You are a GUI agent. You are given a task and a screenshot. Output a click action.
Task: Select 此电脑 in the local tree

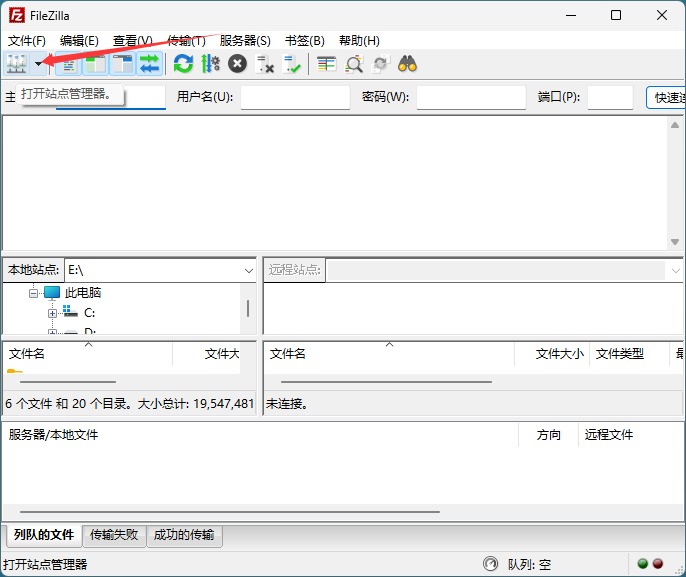point(83,292)
